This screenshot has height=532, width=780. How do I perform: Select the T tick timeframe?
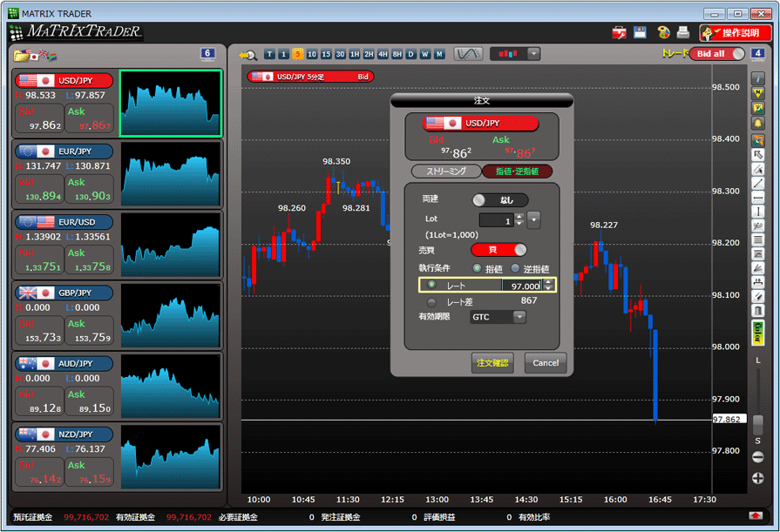pos(269,54)
